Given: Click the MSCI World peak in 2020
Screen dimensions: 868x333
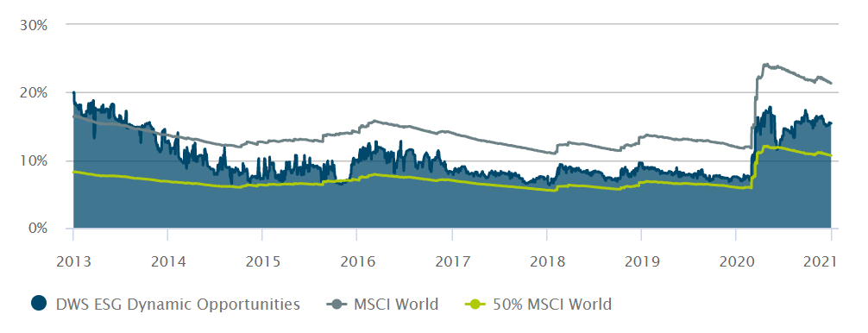Looking at the screenshot, I should (765, 65).
